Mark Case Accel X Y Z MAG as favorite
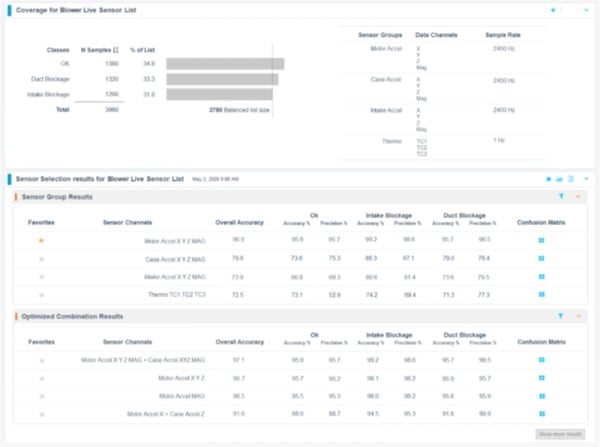Viewport: 600px width, 447px height. pos(41,259)
